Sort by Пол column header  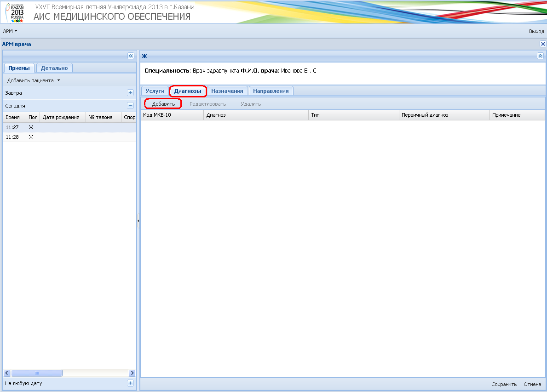coord(33,117)
